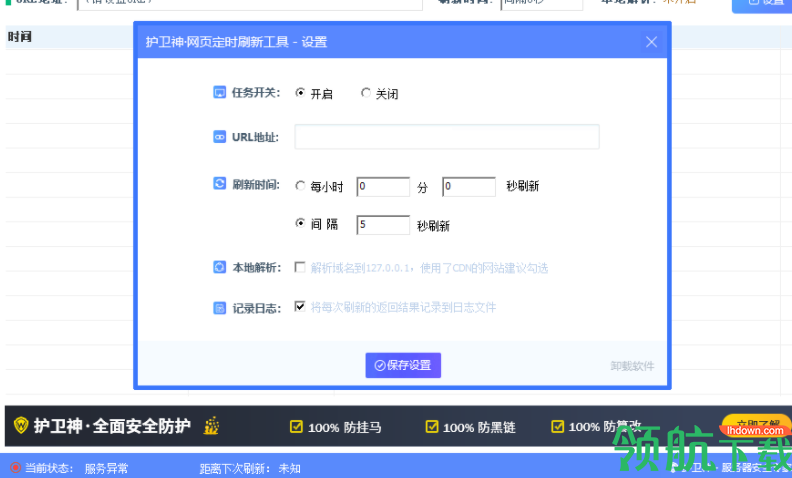Viewport: 792px width, 478px height.
Task: Uncheck the 记录日志 checkbox
Action: tap(300, 306)
